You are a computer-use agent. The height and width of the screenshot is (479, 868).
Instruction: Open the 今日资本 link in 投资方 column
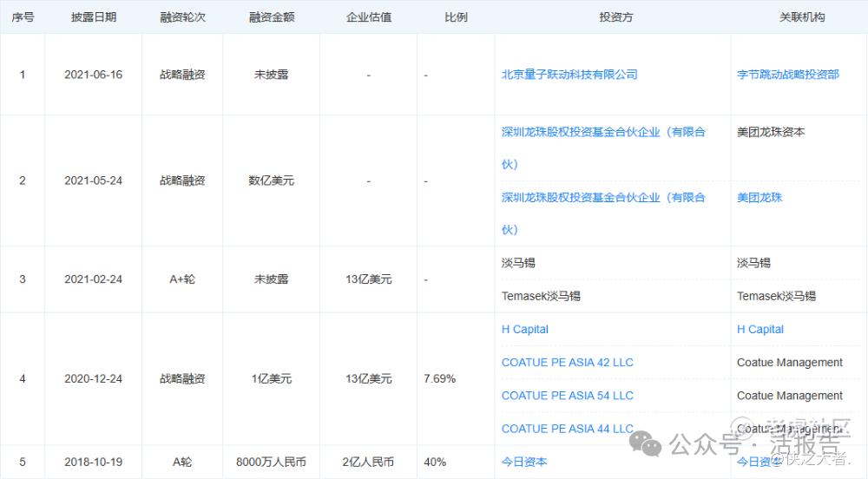[x=523, y=462]
